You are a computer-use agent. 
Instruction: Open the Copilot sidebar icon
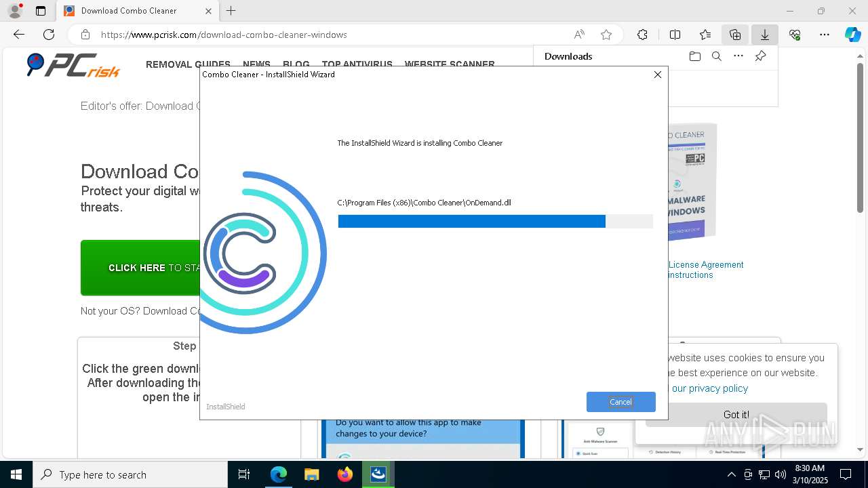coord(852,35)
